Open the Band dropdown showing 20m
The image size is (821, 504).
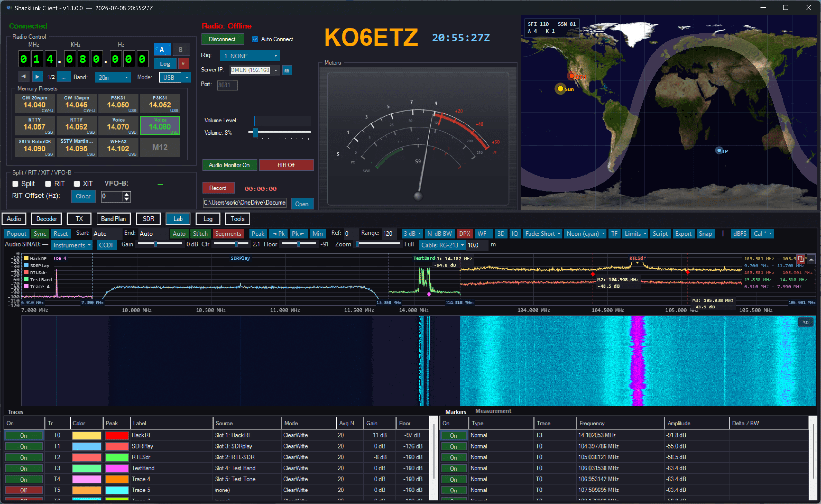pos(113,77)
